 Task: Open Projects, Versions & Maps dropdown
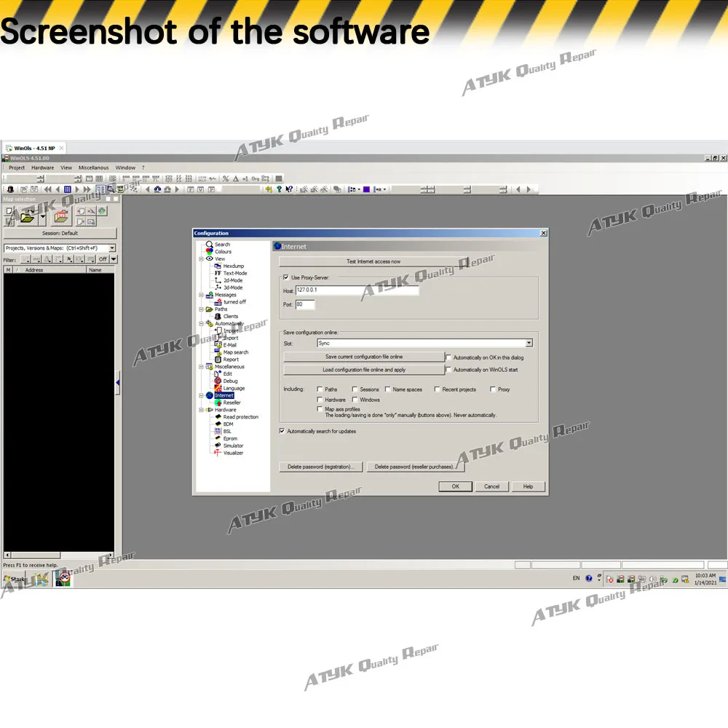tap(112, 248)
